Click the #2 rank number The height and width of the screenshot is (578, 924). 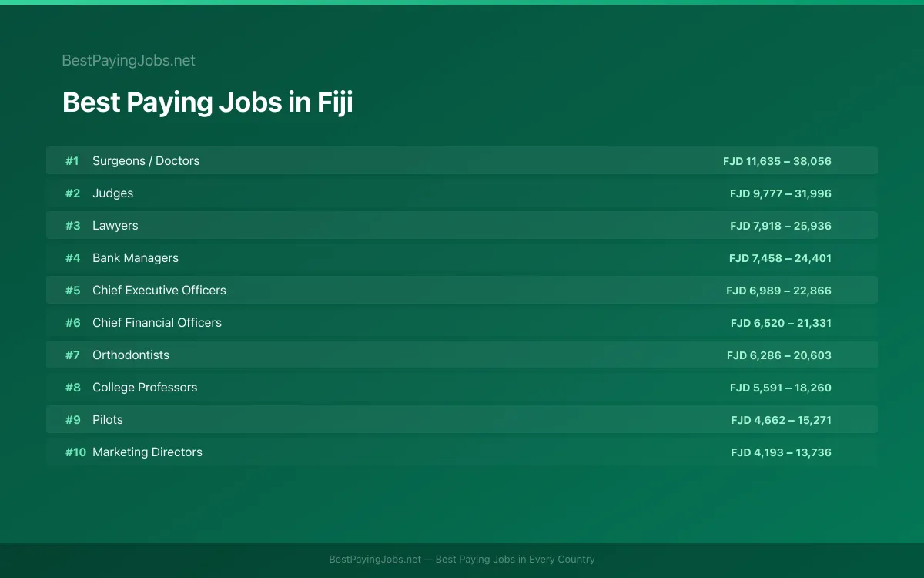coord(72,193)
